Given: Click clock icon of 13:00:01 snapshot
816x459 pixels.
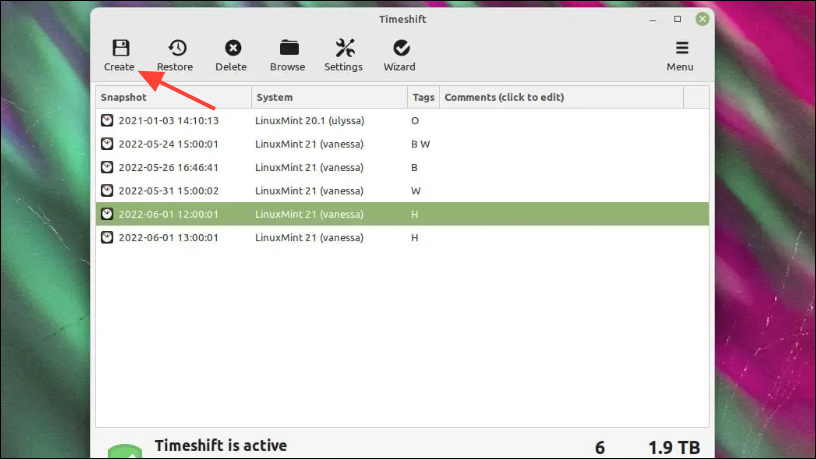Looking at the screenshot, I should 107,237.
